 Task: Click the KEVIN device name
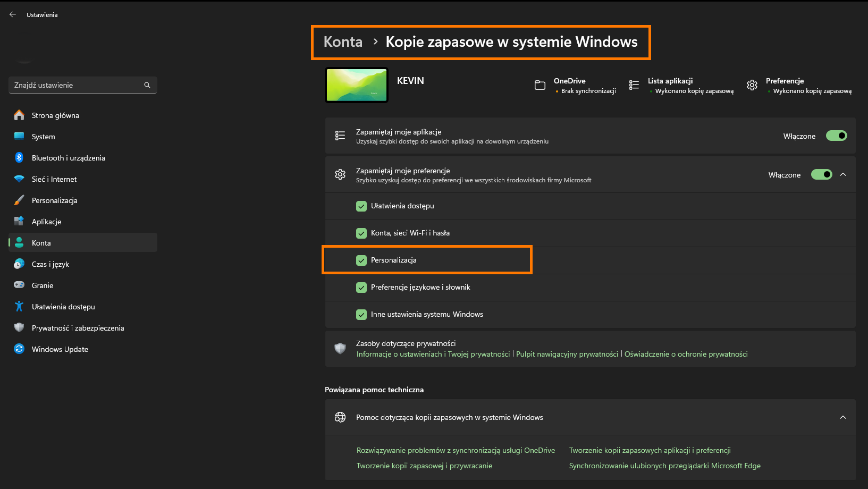pyautogui.click(x=410, y=81)
